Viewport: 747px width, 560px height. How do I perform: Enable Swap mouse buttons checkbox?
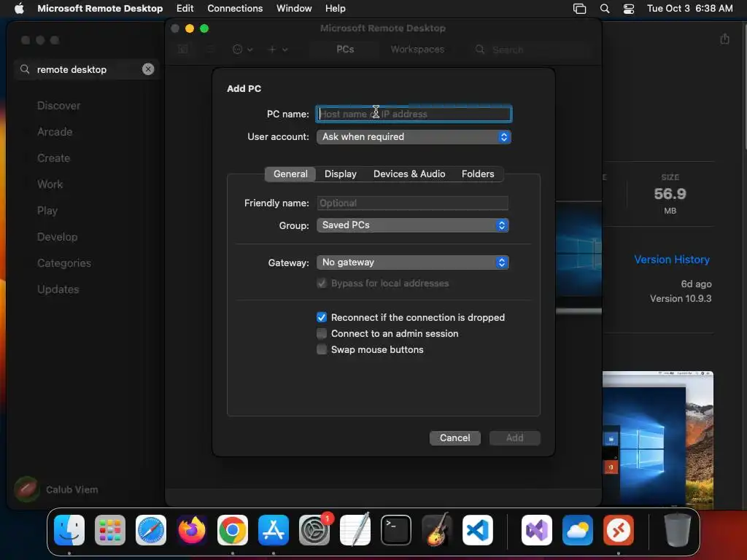322,349
